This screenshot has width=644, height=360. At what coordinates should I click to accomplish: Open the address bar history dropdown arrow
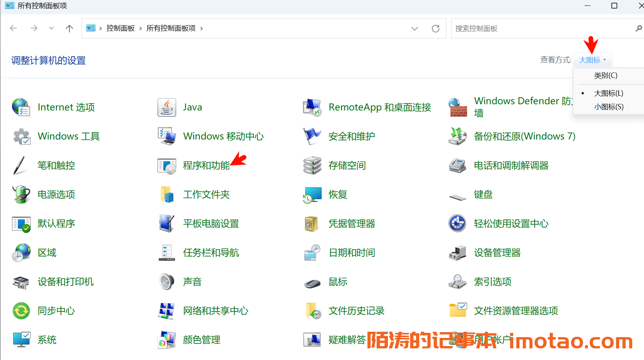click(415, 29)
